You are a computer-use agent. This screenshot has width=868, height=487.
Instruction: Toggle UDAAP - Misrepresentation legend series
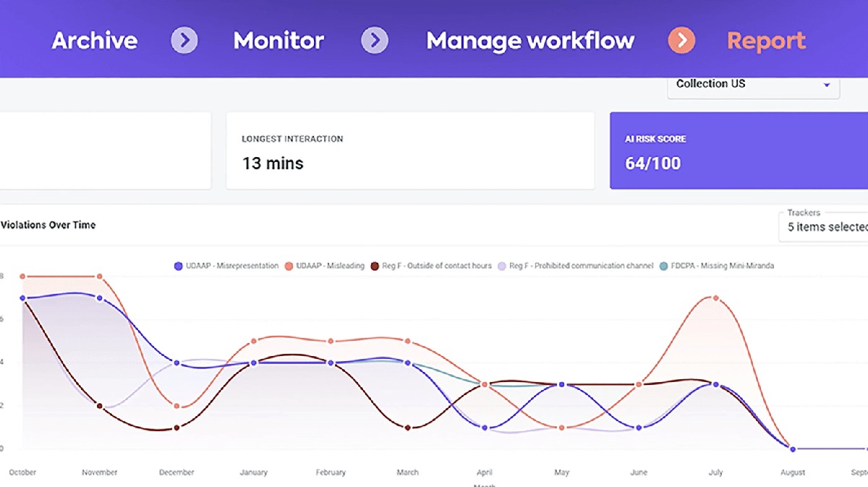226,266
